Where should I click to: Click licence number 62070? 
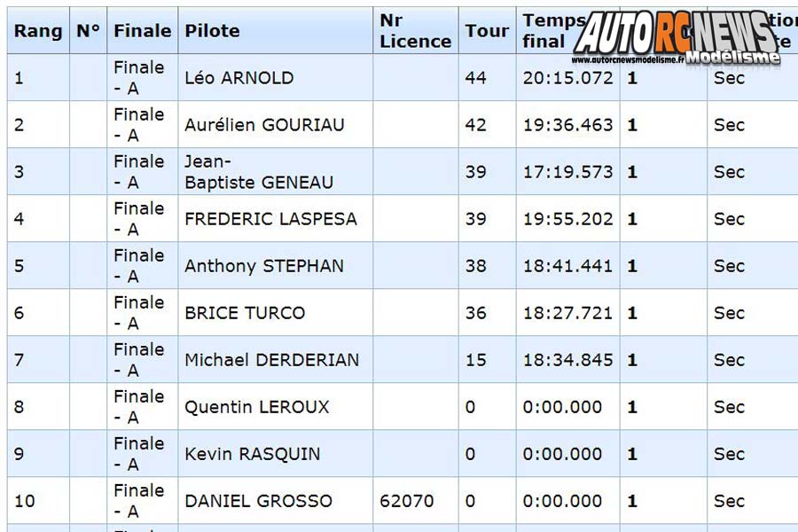point(407,501)
